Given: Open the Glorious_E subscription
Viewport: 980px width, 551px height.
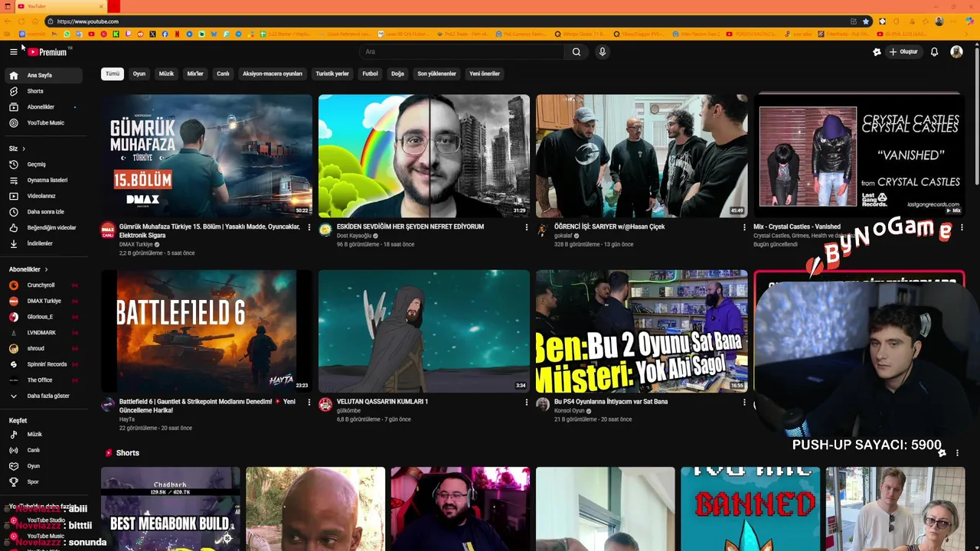Looking at the screenshot, I should [x=44, y=317].
